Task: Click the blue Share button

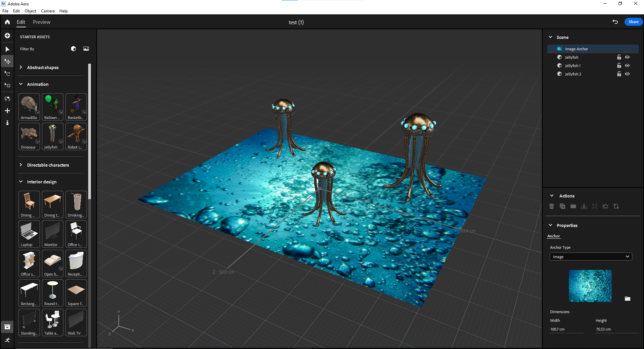Action: point(633,22)
